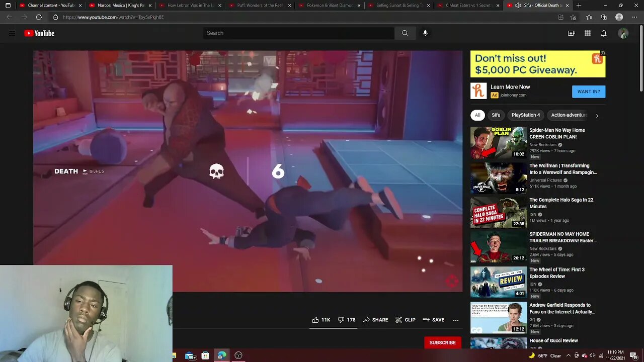Viewport: 644px width, 362px height.
Task: Open the Learn More Now ad link
Action: (510, 87)
